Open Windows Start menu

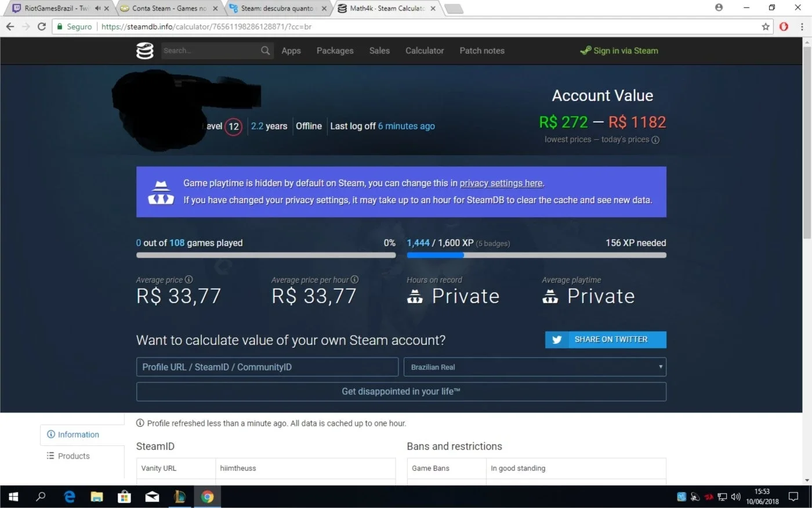(x=13, y=496)
